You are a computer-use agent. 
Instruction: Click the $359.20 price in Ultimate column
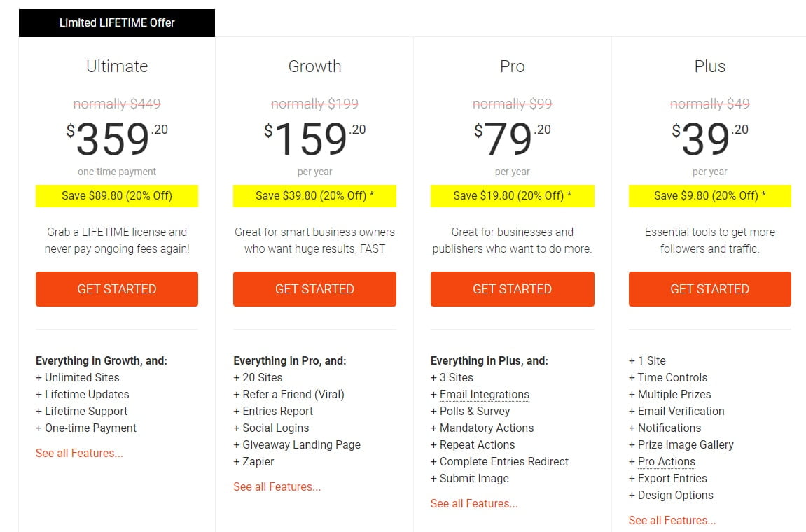116,139
